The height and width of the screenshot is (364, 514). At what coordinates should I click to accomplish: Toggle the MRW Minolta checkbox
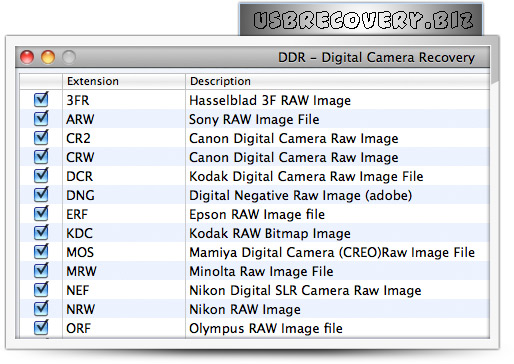tap(41, 271)
